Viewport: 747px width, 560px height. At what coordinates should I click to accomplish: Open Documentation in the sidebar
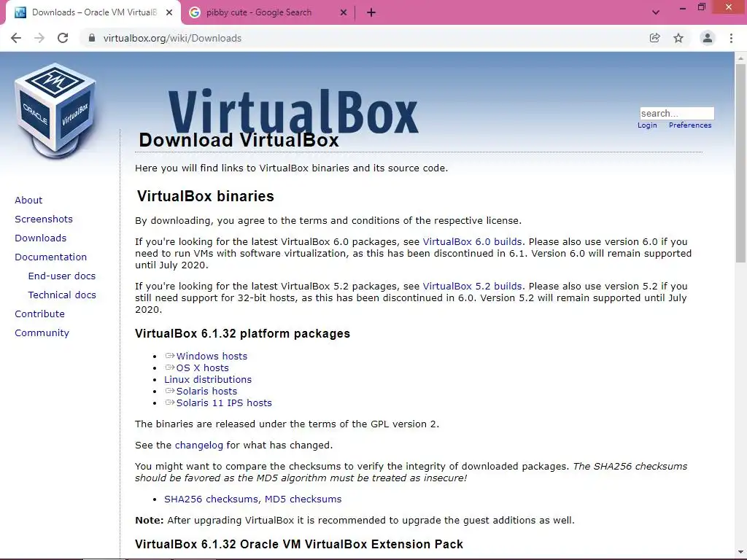(51, 257)
